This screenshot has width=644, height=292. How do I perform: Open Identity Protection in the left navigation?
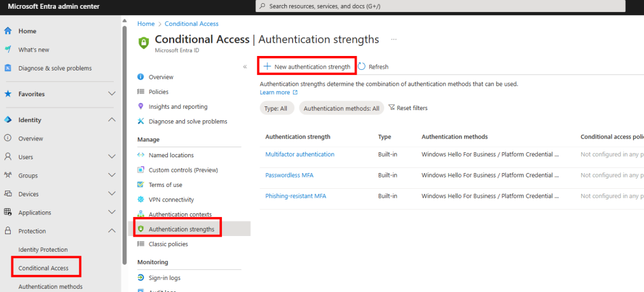43,250
